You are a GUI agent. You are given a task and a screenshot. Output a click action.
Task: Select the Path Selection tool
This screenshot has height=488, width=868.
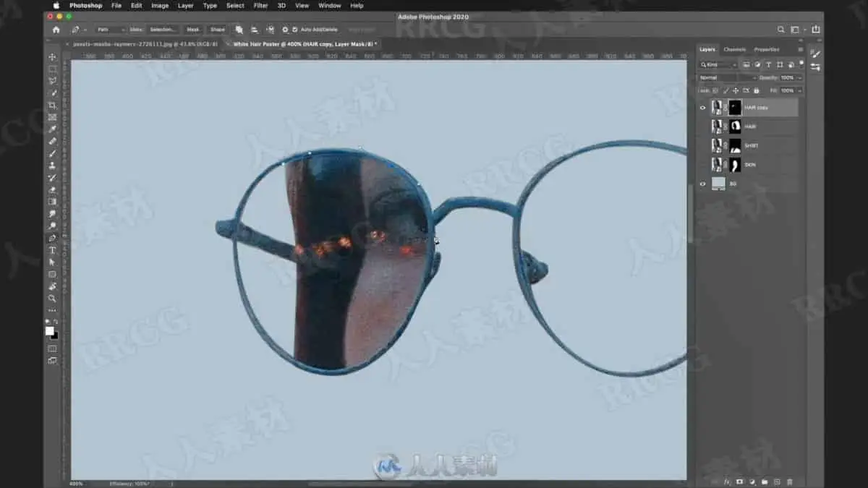(52, 262)
